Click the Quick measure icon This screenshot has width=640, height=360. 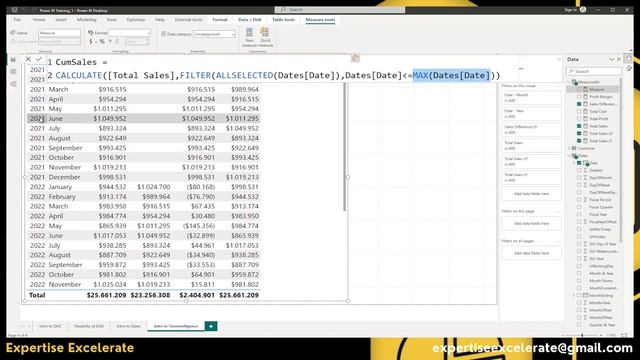coord(265,33)
